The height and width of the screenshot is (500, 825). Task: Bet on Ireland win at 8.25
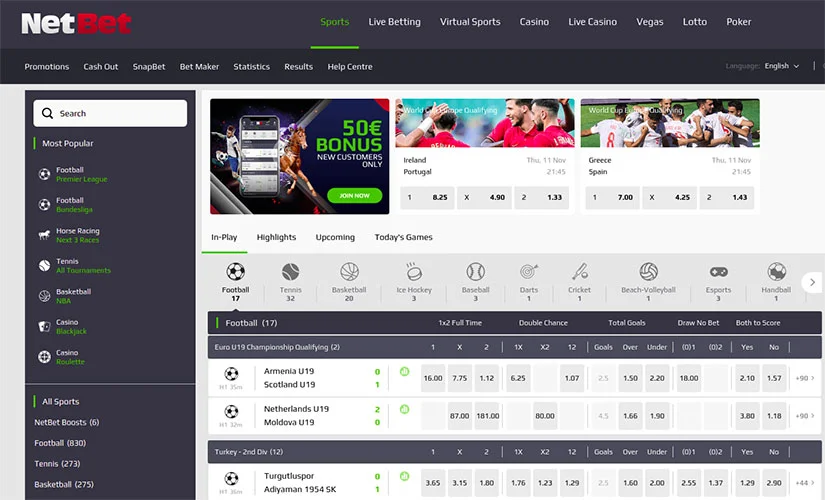pos(427,197)
